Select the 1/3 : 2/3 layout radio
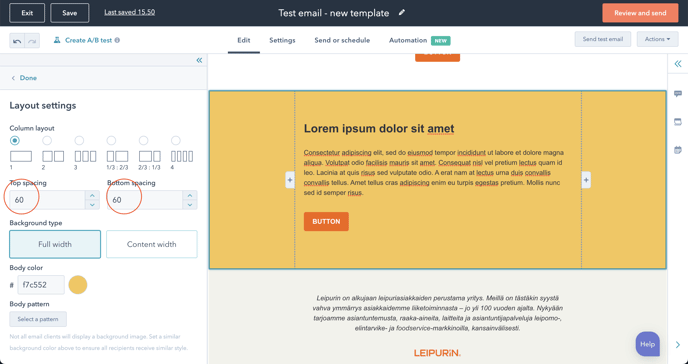 (x=111, y=140)
